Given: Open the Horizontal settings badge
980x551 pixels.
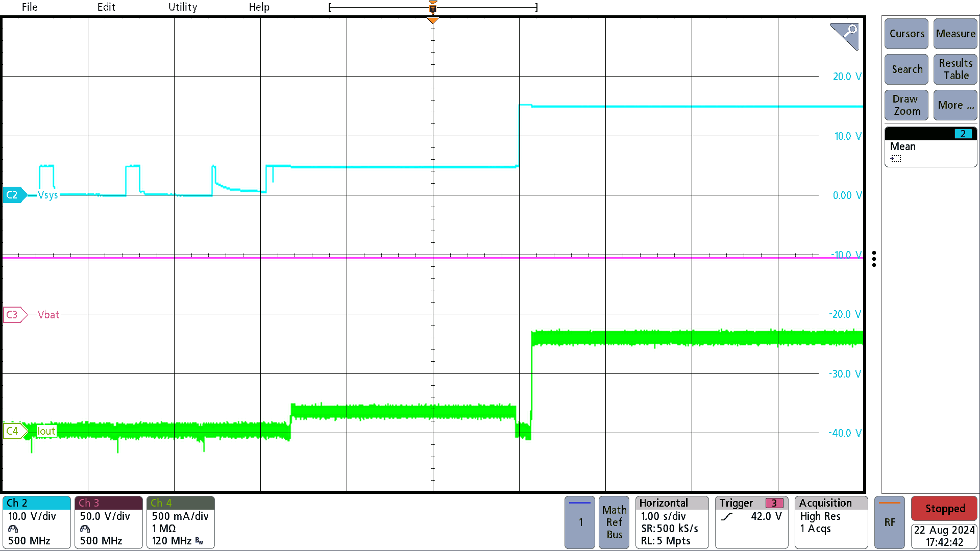Looking at the screenshot, I should point(672,522).
